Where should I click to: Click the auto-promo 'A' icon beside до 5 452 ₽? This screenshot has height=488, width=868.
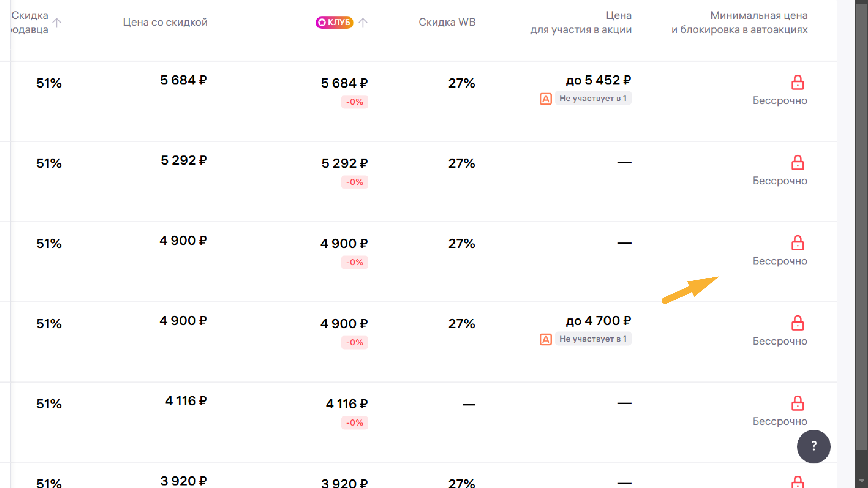[x=545, y=99]
